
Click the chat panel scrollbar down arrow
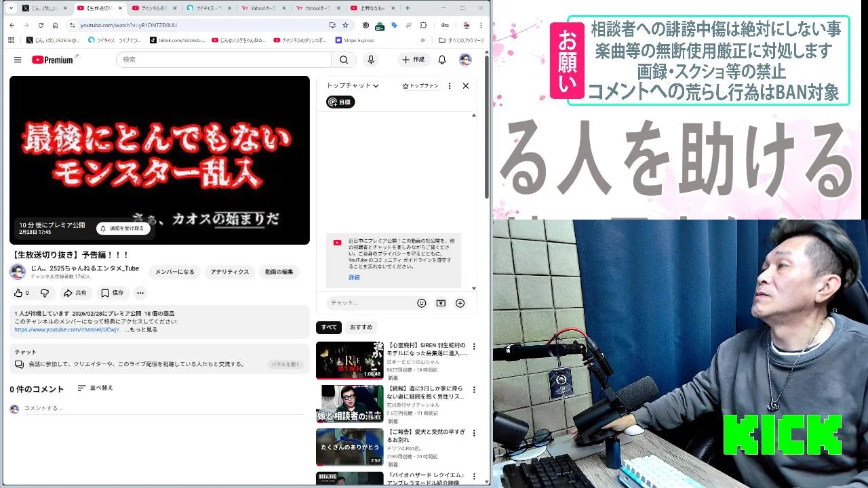click(x=474, y=288)
